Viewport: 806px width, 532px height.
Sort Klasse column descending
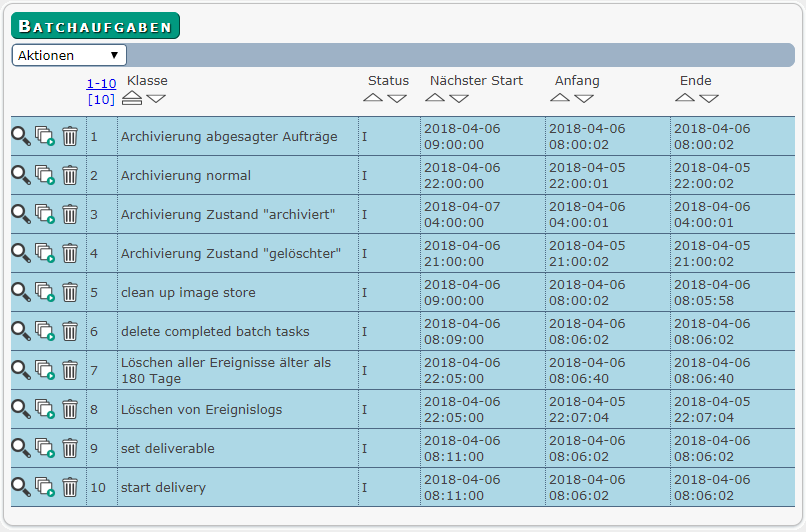click(x=156, y=98)
